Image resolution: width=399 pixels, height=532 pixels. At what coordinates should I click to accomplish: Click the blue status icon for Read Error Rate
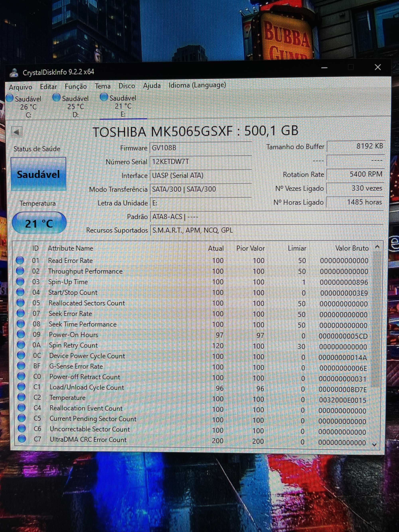pyautogui.click(x=20, y=260)
